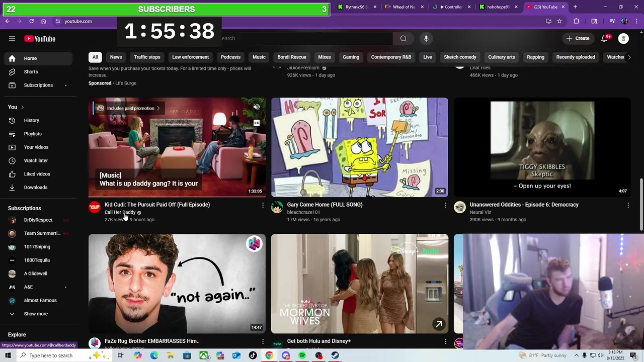This screenshot has width=644, height=362.
Task: Open the Team Summertime subscription
Action: click(x=38, y=233)
